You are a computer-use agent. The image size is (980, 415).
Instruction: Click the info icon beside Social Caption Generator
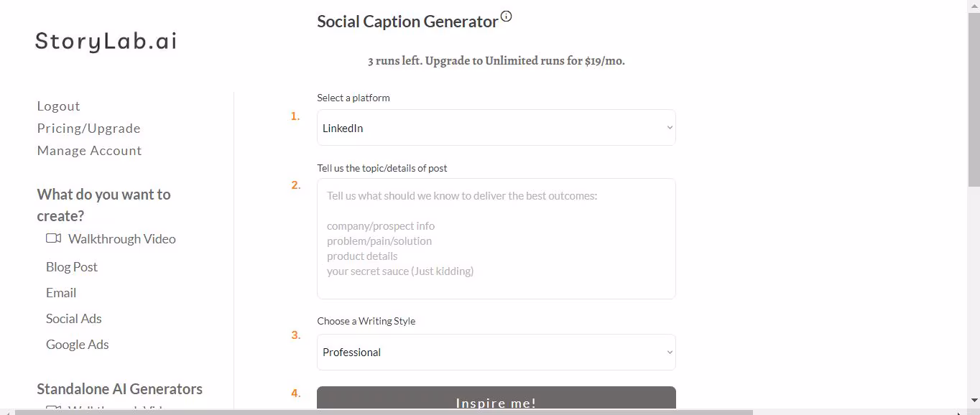pyautogui.click(x=507, y=17)
